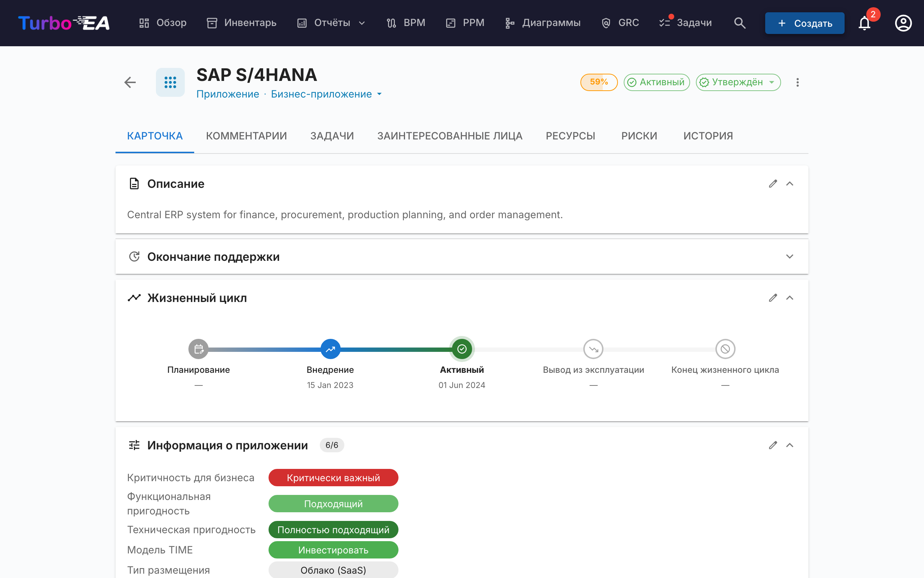Edit the Жизненный цикл section with pencil

[x=773, y=298]
